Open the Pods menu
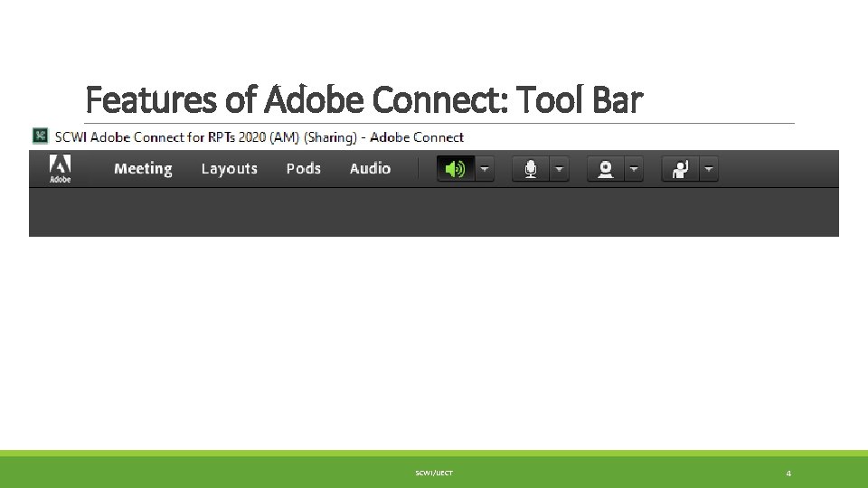Viewport: 868px width, 488px height. click(x=304, y=169)
